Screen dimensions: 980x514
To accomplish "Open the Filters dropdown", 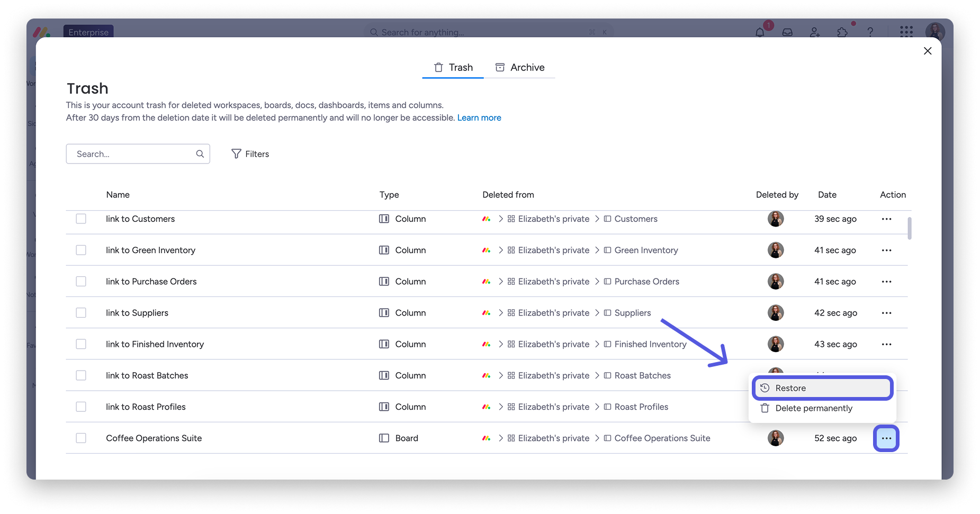I will tap(250, 154).
